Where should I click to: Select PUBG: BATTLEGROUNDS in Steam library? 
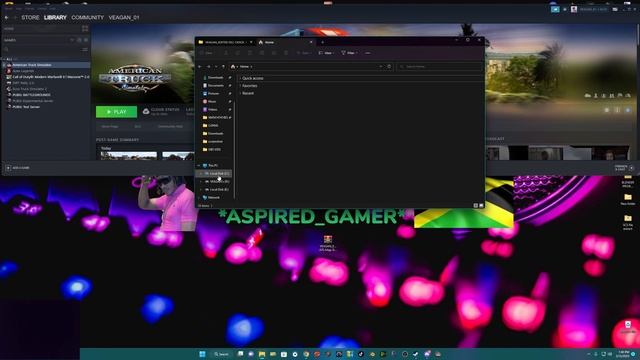point(31,95)
